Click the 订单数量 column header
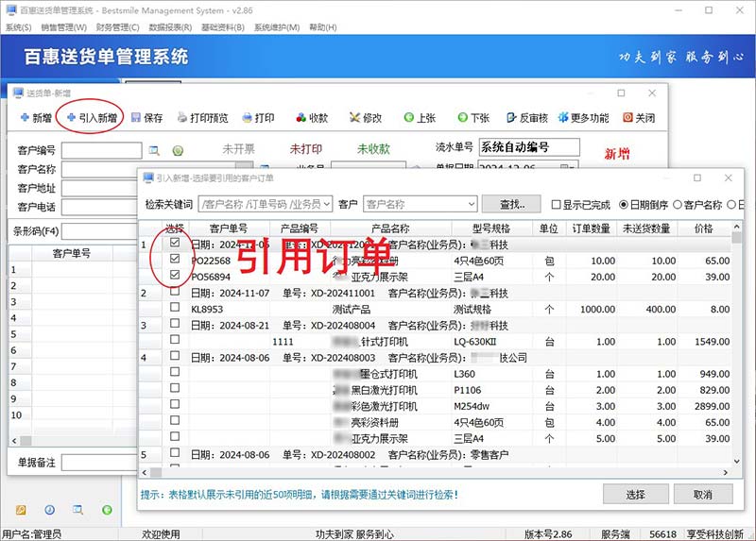 pos(592,228)
